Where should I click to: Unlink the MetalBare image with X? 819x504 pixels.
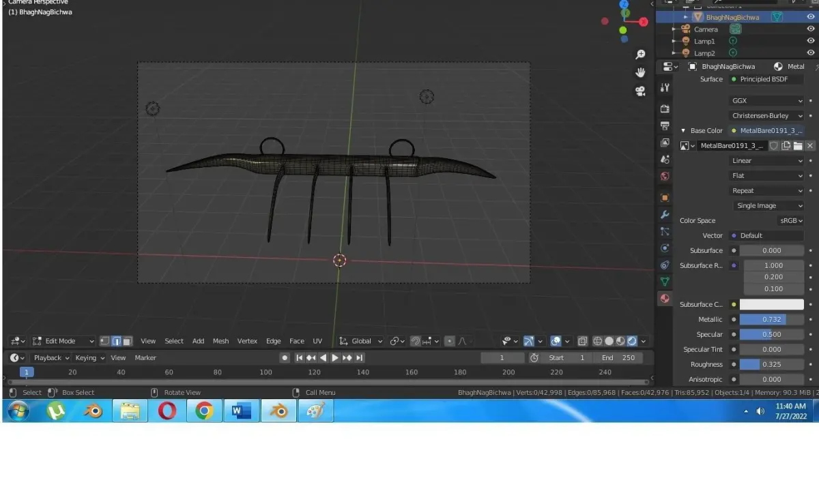(810, 146)
